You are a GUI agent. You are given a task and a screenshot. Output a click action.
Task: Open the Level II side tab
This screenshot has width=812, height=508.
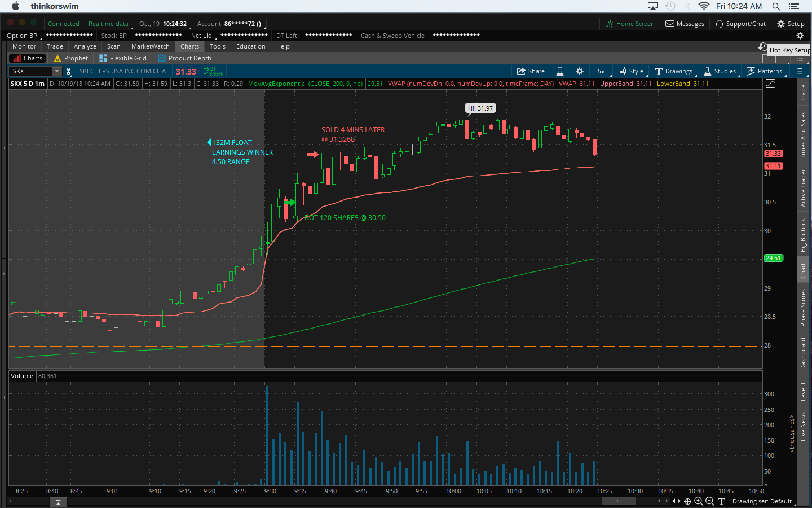pos(803,391)
